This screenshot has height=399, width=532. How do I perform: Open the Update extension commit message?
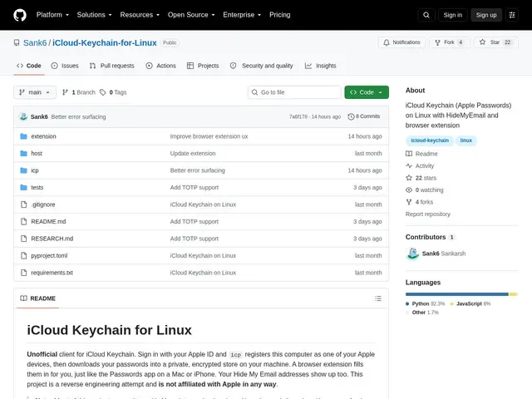tap(193, 153)
